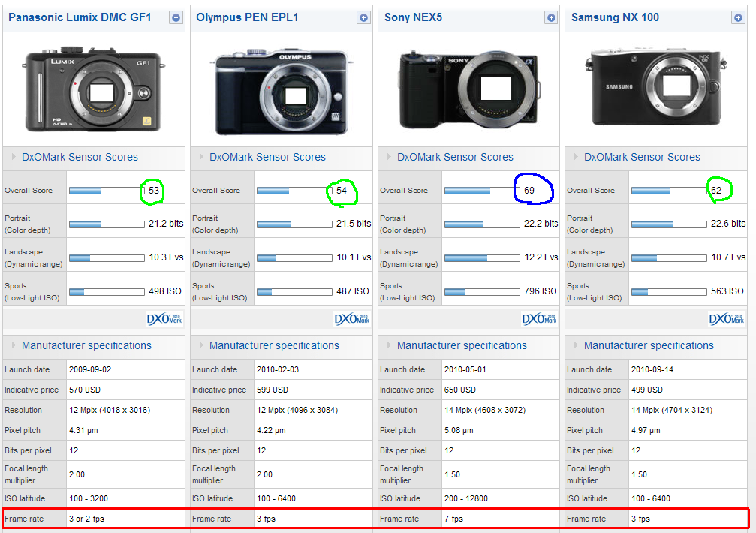Viewport: 756px width, 533px height.
Task: Click the '4.22 µm' pixel pitch value
Action: point(271,430)
